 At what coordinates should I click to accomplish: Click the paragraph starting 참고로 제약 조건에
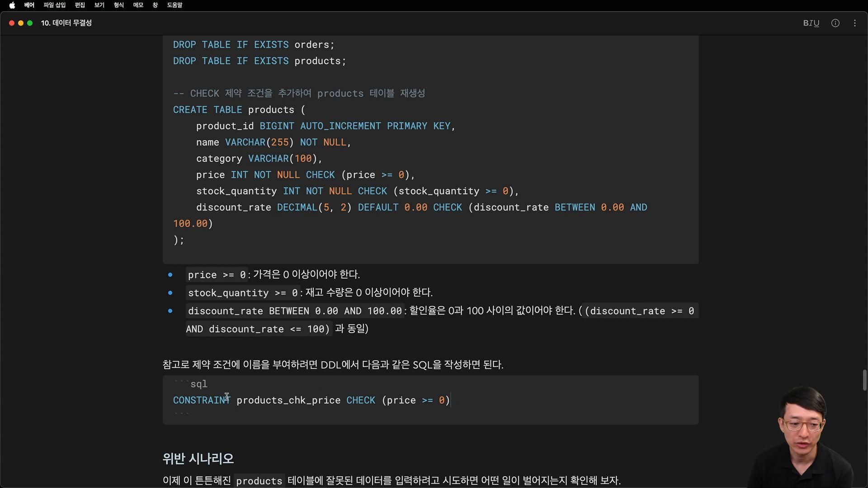[x=333, y=365]
